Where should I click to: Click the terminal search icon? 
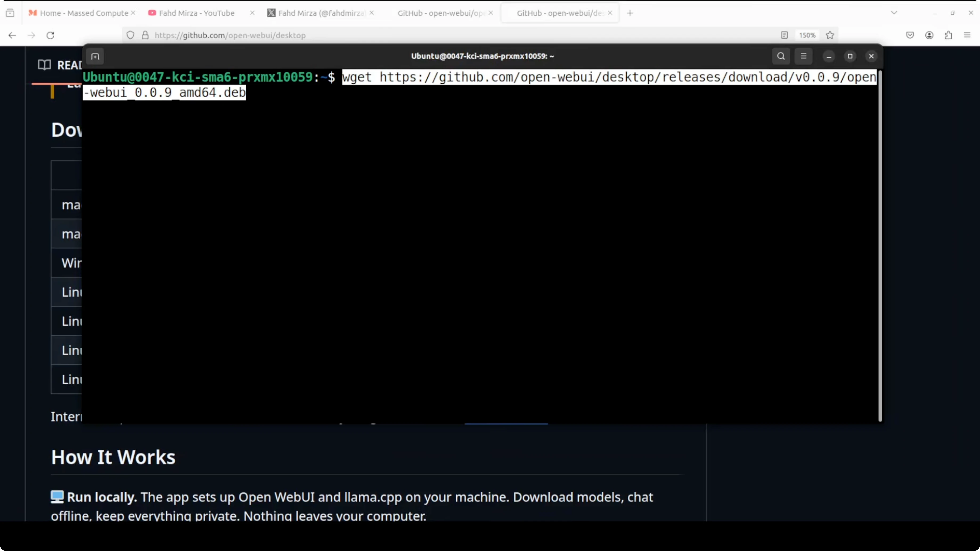pyautogui.click(x=781, y=56)
